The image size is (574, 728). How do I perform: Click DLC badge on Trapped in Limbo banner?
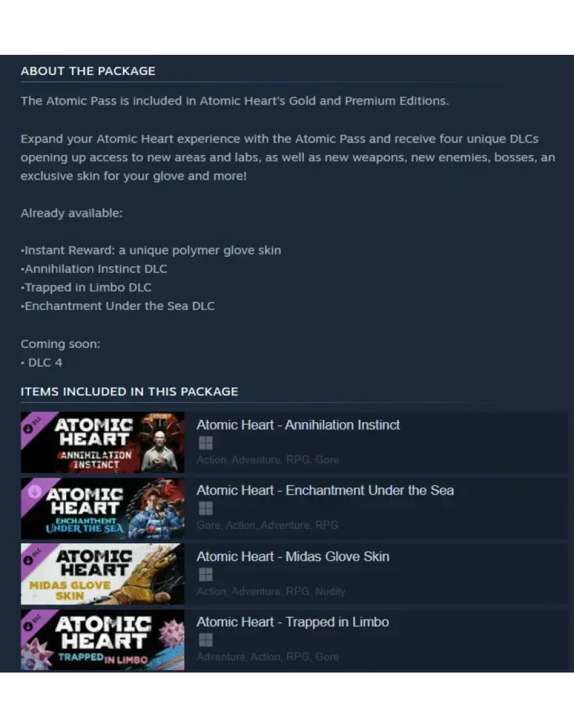point(32,623)
